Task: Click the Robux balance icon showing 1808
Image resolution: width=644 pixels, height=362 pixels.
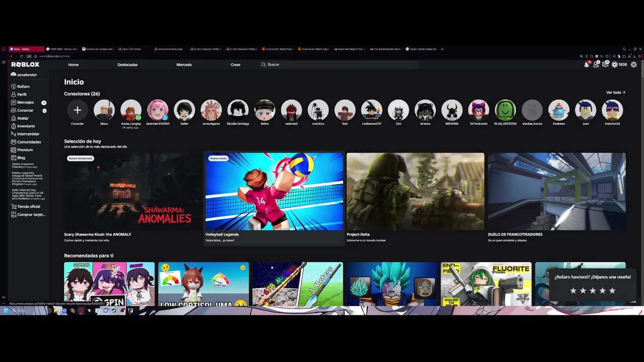Action: click(x=619, y=64)
